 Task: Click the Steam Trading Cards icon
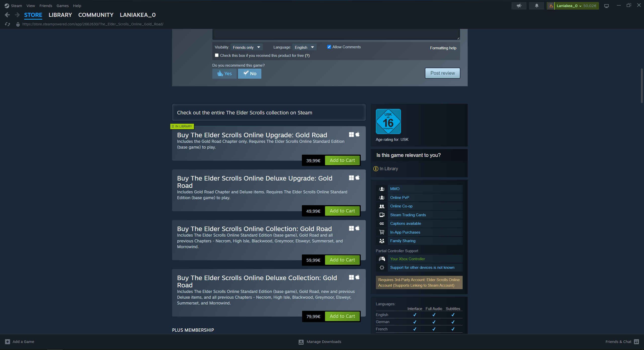point(382,215)
